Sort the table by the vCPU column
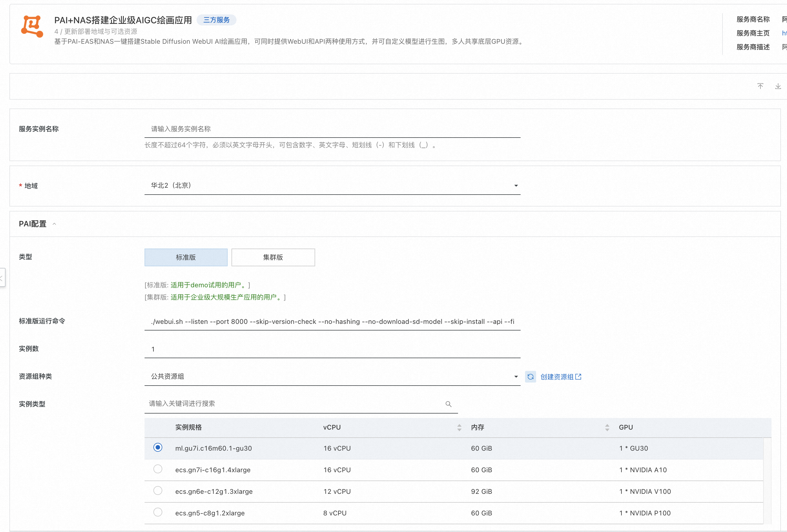 pos(459,428)
